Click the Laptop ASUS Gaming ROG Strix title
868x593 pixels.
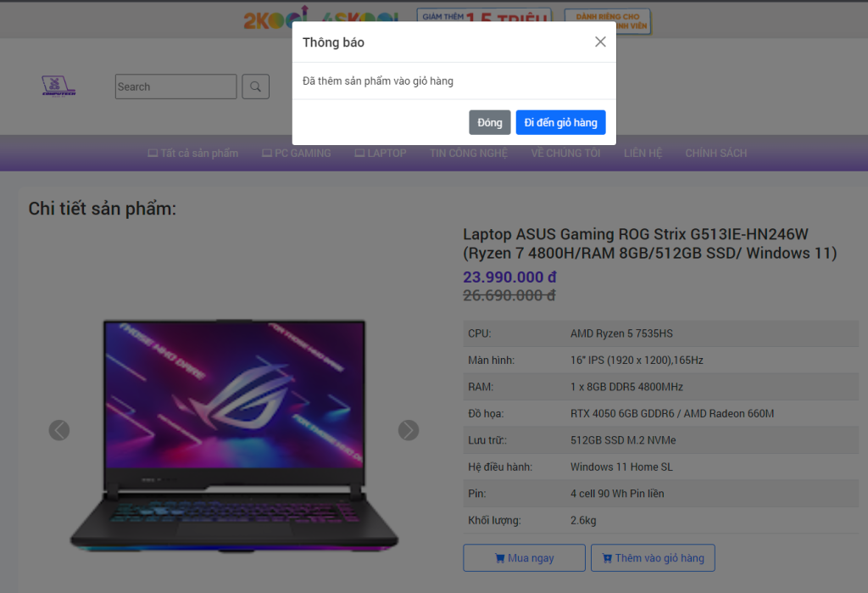[650, 243]
